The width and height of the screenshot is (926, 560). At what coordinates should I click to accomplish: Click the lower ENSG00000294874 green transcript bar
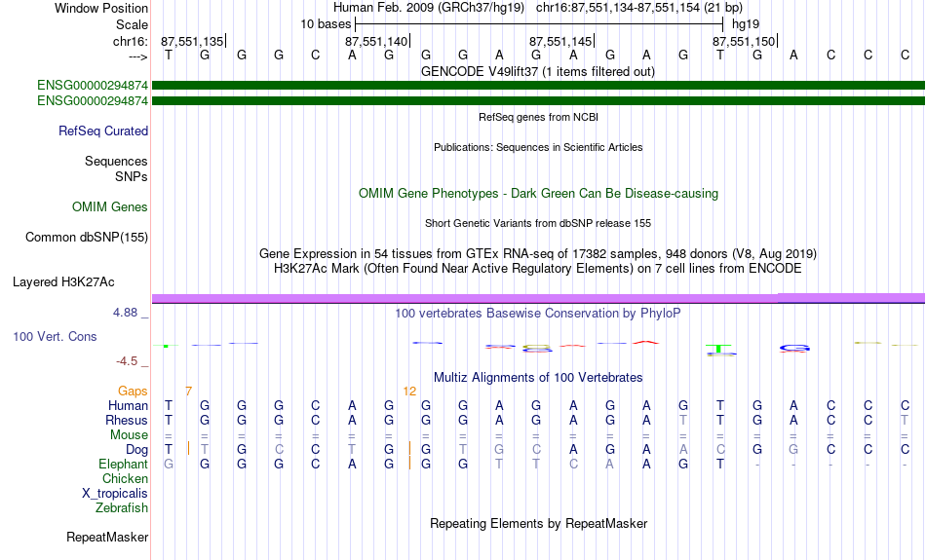click(539, 101)
